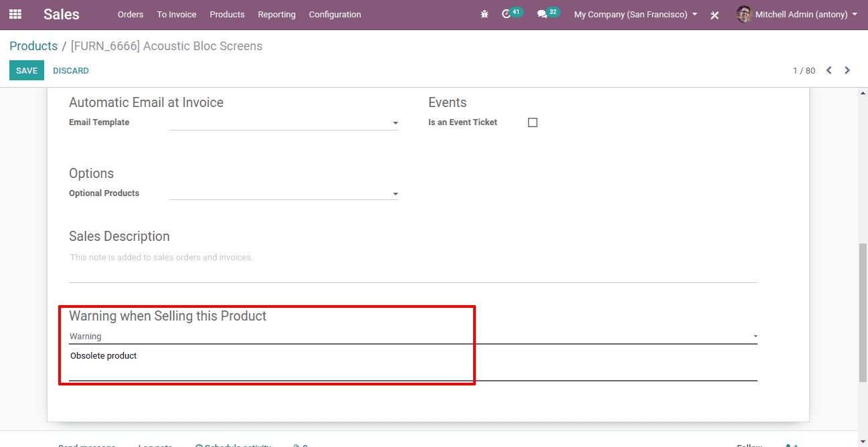Click the Sales Description text area
The height and width of the screenshot is (447, 868).
tap(413, 265)
